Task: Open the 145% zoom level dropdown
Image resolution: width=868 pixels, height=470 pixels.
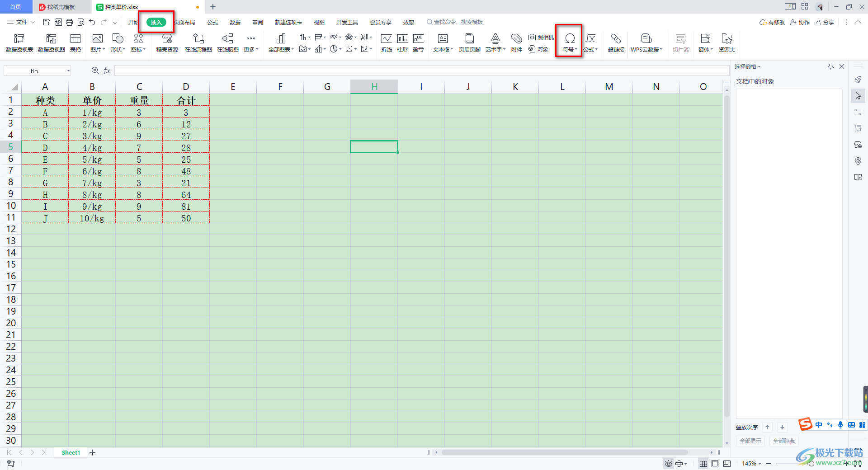Action: [x=751, y=464]
